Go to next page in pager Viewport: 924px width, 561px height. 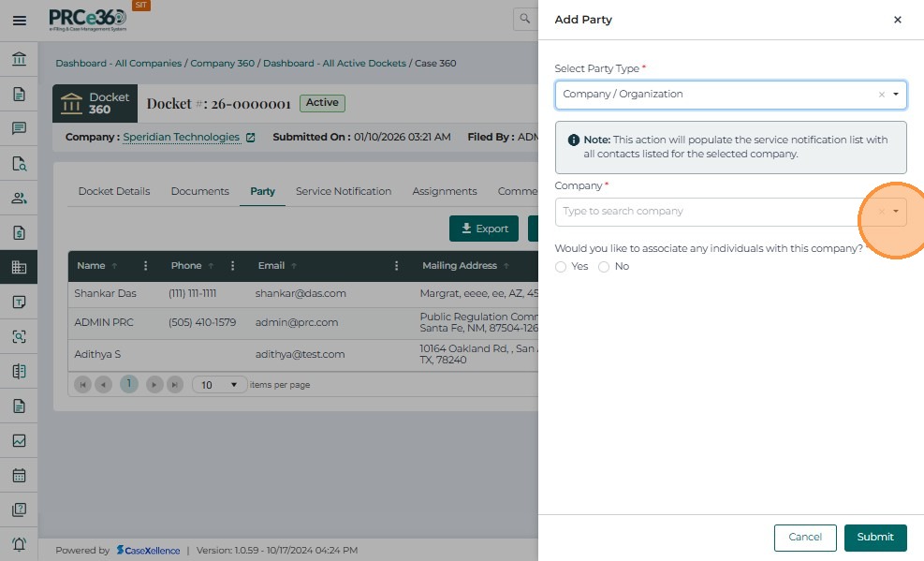[154, 385]
